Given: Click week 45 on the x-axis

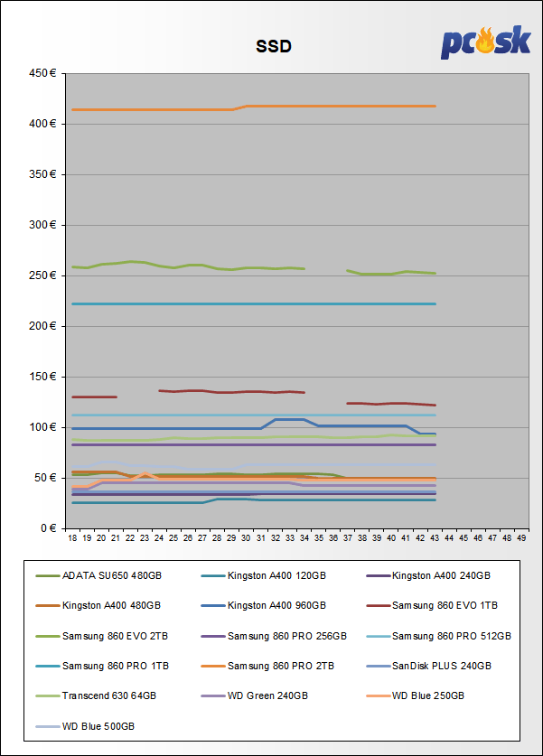Looking at the screenshot, I should point(463,538).
